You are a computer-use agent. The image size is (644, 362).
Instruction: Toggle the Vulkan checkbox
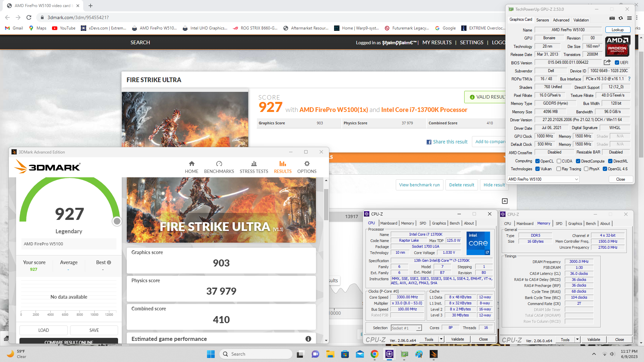(x=537, y=169)
